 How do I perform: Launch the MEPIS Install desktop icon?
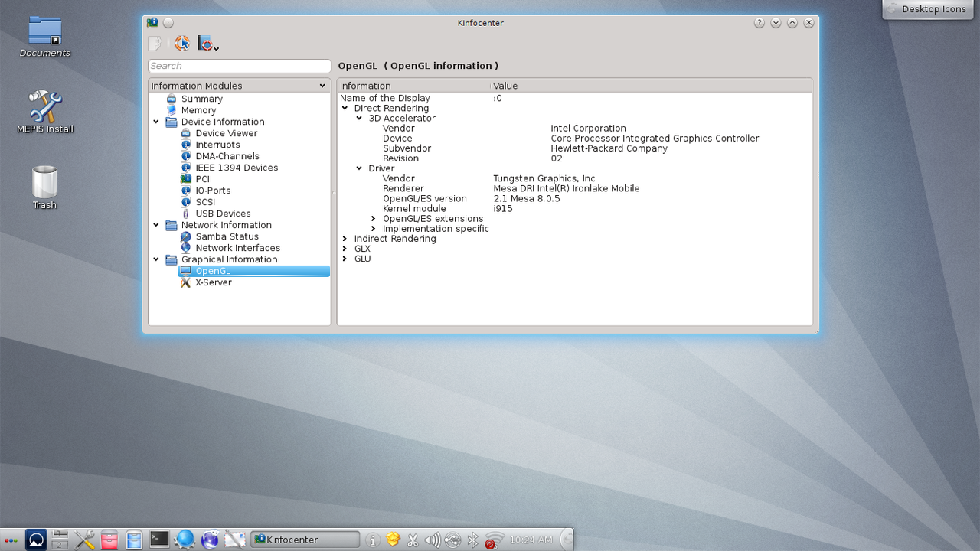[44, 112]
